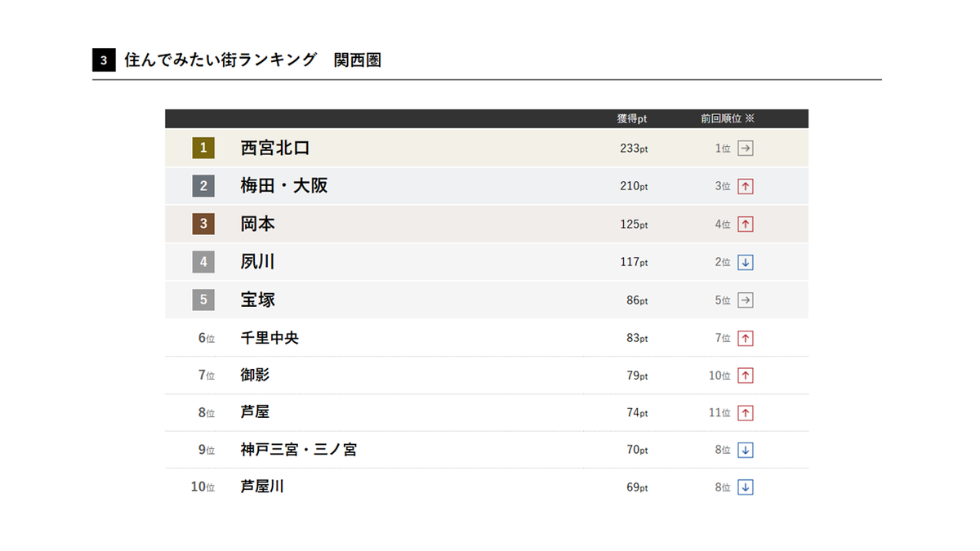Select the 芦屋 town name in 8位 row
The height and width of the screenshot is (551, 980).
(255, 413)
